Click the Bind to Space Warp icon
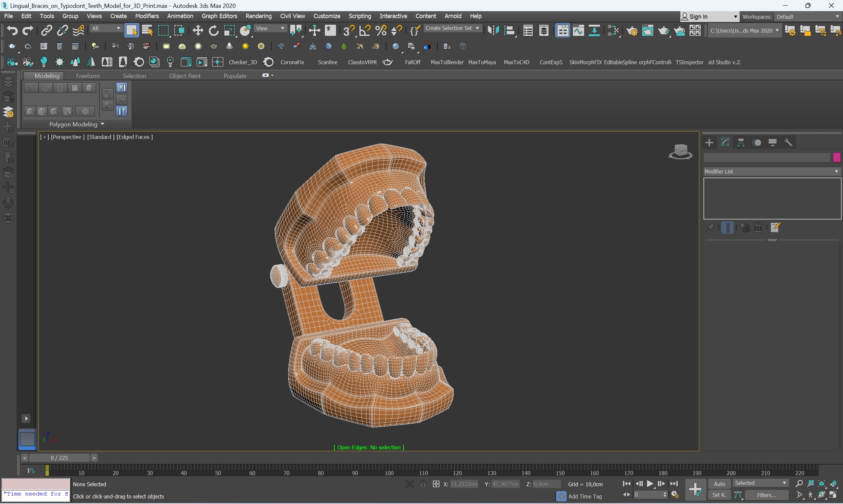Image resolution: width=843 pixels, height=504 pixels. click(x=78, y=31)
